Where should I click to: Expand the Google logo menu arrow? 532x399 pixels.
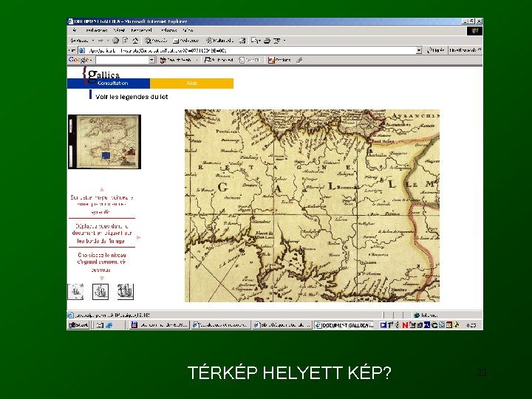[92, 61]
